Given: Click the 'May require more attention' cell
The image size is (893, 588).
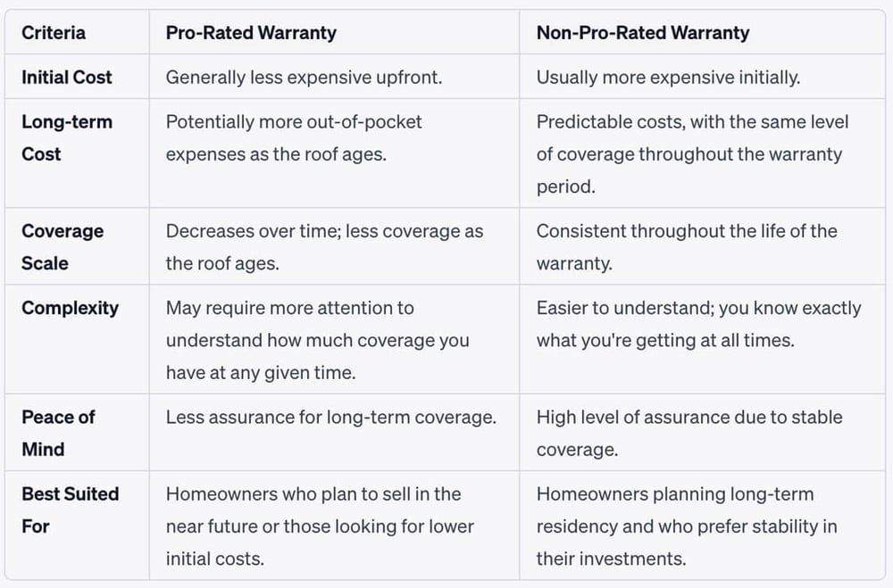Looking at the screenshot, I should pyautogui.click(x=317, y=341).
